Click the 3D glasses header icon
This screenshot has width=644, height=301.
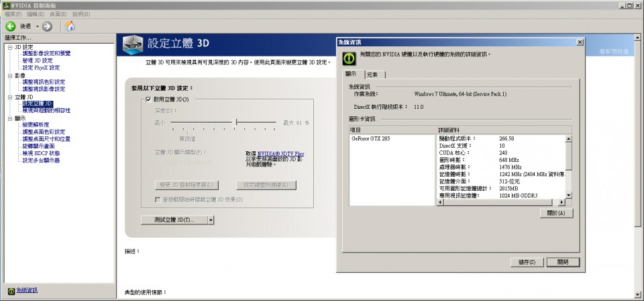[133, 44]
